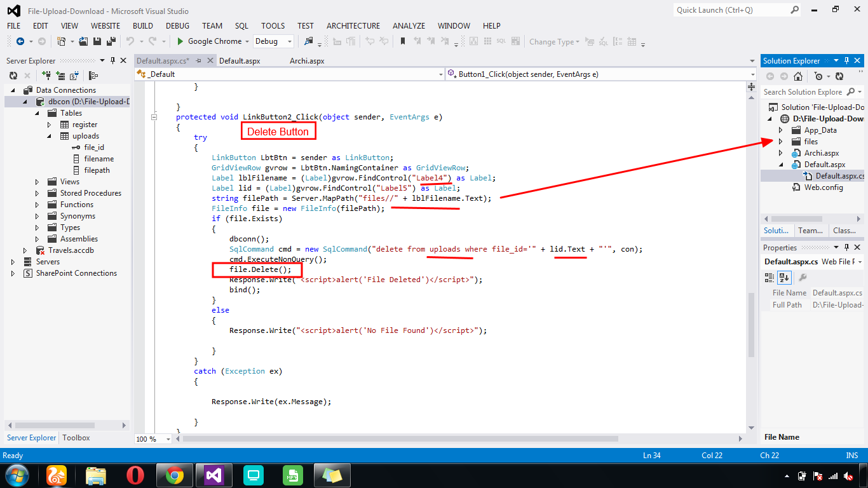868x488 pixels.
Task: Collapse the Tables node in Server Explorer
Action: click(37, 113)
